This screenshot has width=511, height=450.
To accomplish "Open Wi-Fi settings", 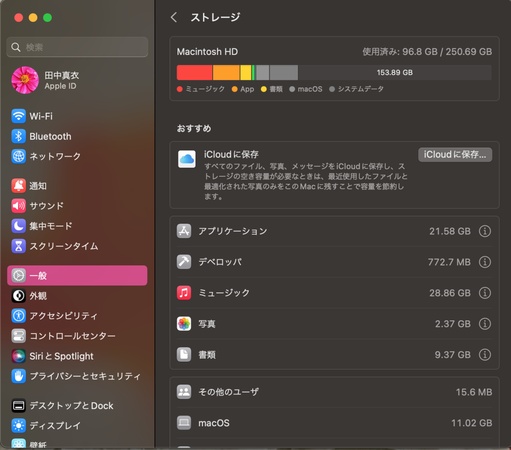I will (x=77, y=116).
